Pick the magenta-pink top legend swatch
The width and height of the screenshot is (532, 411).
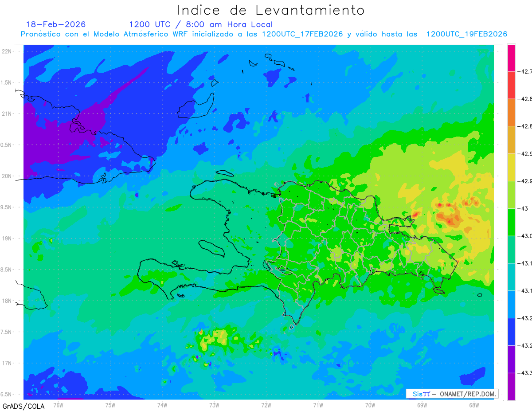pyautogui.click(x=511, y=58)
